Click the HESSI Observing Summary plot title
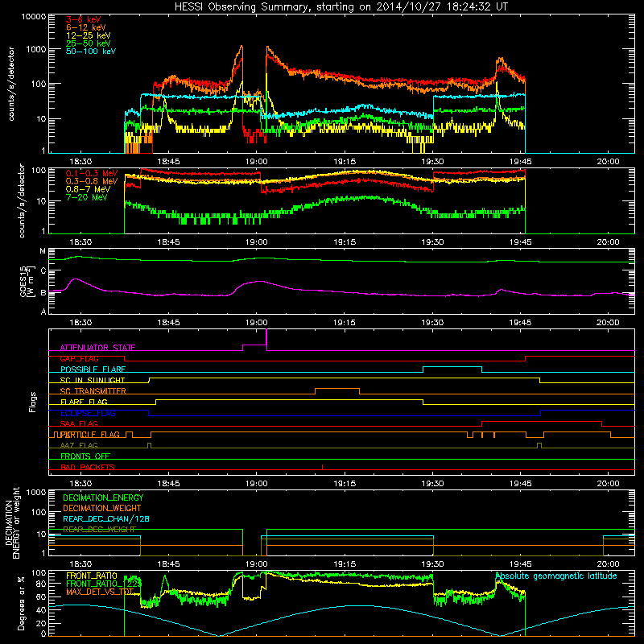Image resolution: width=644 pixels, height=644 pixels. pos(341,7)
